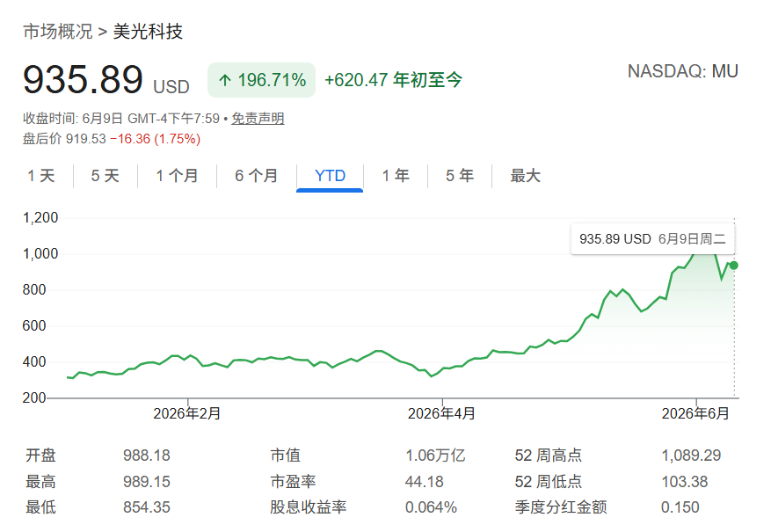Click the 市值 value 1.06万亿
Screen dimensions: 771x532
coord(435,455)
